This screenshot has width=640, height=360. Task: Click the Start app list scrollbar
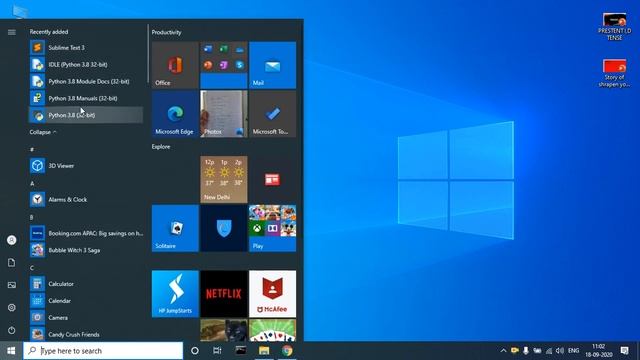(148, 54)
